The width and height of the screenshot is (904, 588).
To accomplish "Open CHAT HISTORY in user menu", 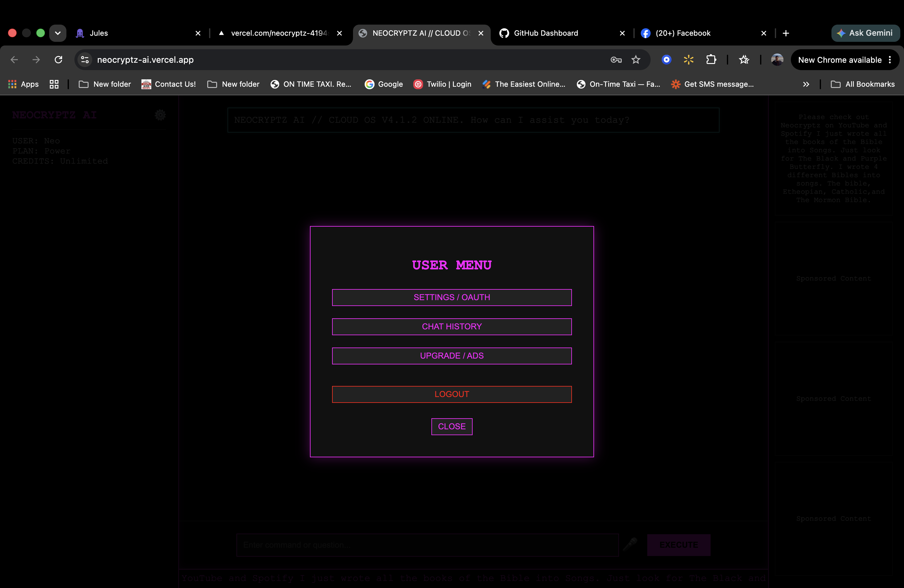I will (x=452, y=327).
